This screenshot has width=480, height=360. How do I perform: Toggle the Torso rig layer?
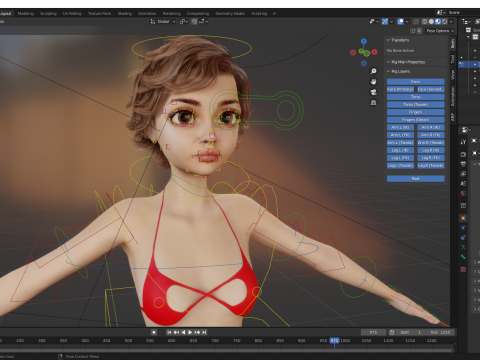(x=415, y=97)
